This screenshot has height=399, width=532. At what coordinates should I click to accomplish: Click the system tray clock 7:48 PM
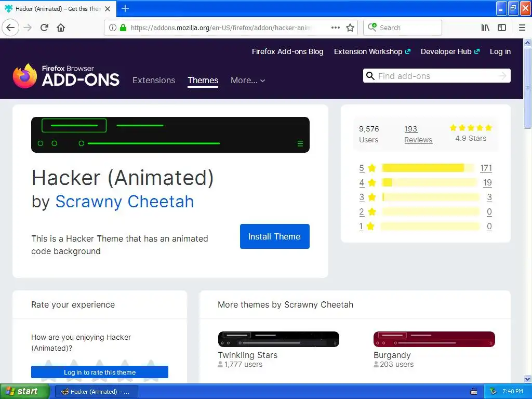pos(513,391)
